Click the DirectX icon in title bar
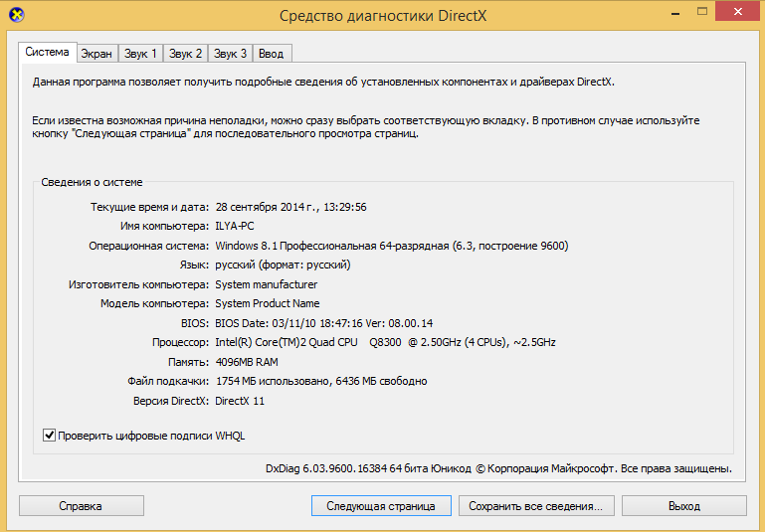 (x=17, y=15)
